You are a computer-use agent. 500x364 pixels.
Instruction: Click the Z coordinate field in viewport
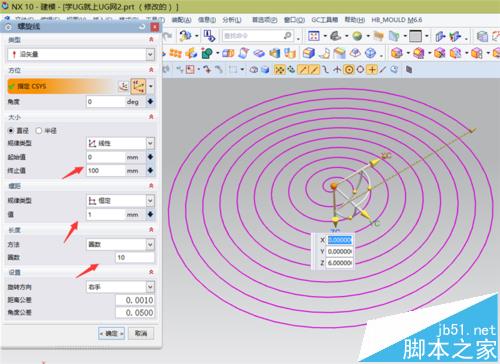(x=339, y=263)
